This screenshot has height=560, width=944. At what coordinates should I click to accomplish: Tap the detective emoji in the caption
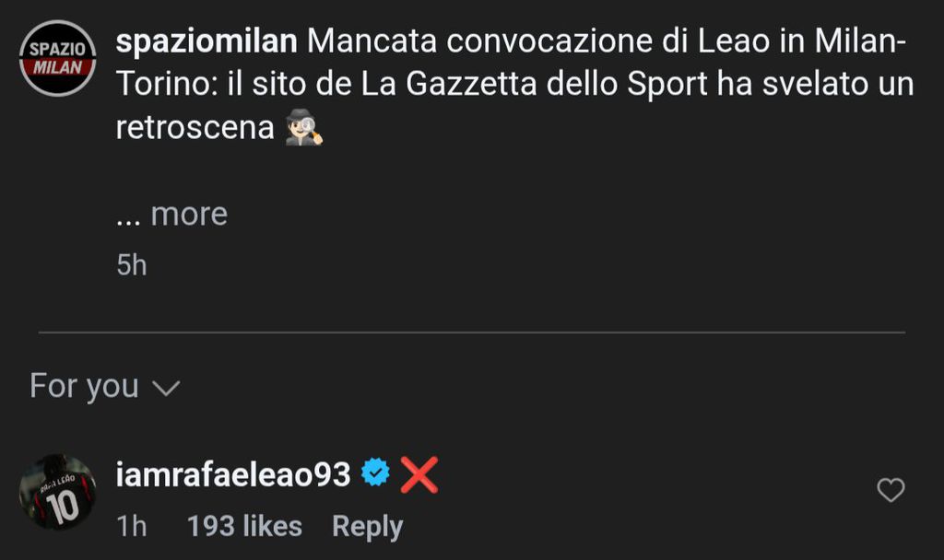304,129
